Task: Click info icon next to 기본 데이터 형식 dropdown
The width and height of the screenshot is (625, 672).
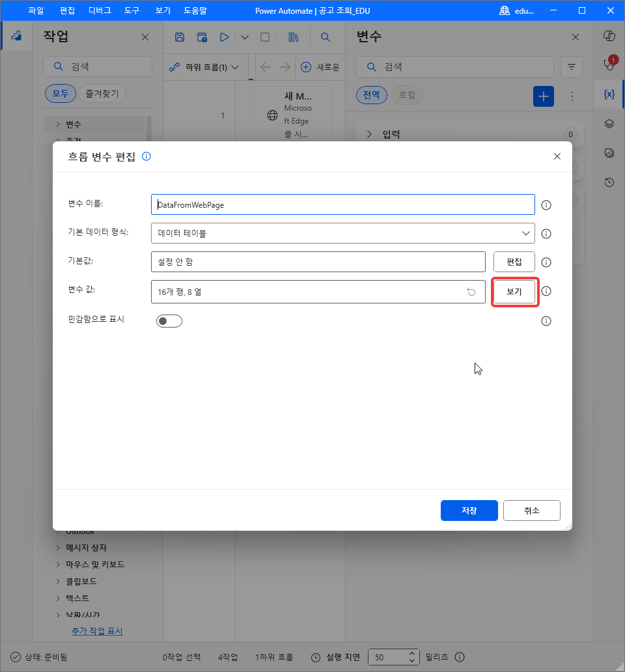Action: click(x=546, y=234)
